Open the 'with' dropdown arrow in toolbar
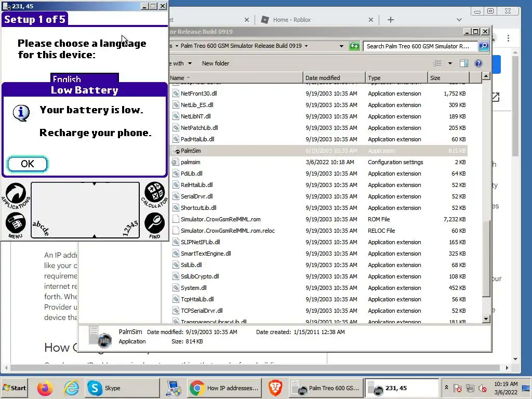Viewport: 532px width, 399px height. [x=190, y=63]
